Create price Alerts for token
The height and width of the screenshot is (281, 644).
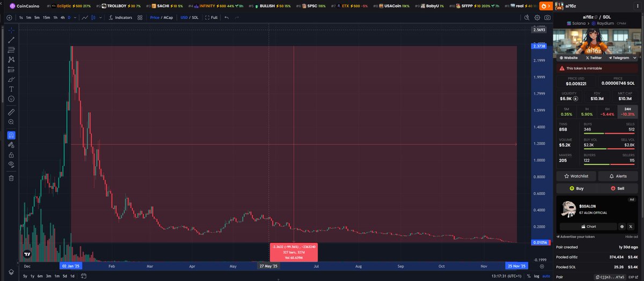619,176
